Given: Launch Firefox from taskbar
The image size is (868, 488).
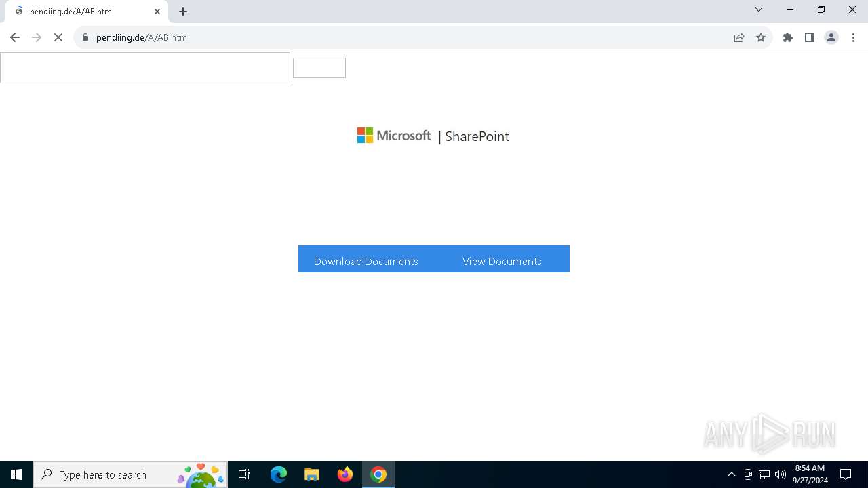Looking at the screenshot, I should (x=345, y=474).
